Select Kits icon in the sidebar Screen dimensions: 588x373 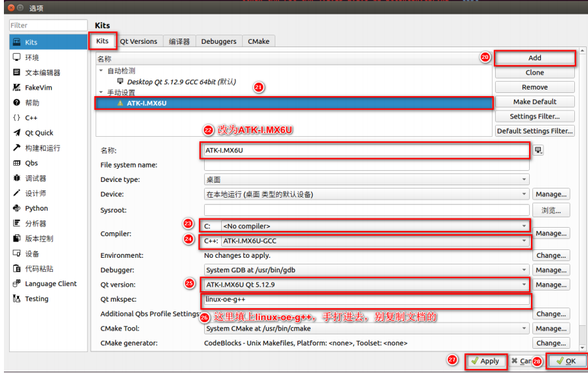point(16,42)
